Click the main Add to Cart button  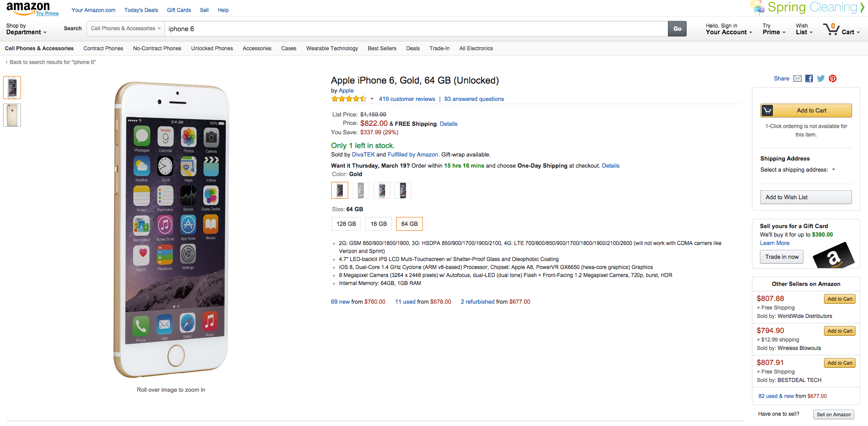[806, 111]
